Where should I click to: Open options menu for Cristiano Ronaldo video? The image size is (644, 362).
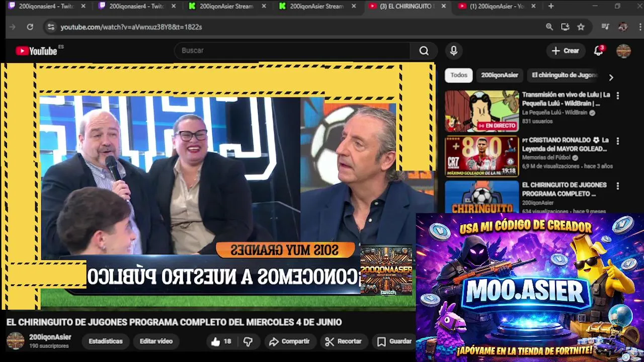pos(618,141)
